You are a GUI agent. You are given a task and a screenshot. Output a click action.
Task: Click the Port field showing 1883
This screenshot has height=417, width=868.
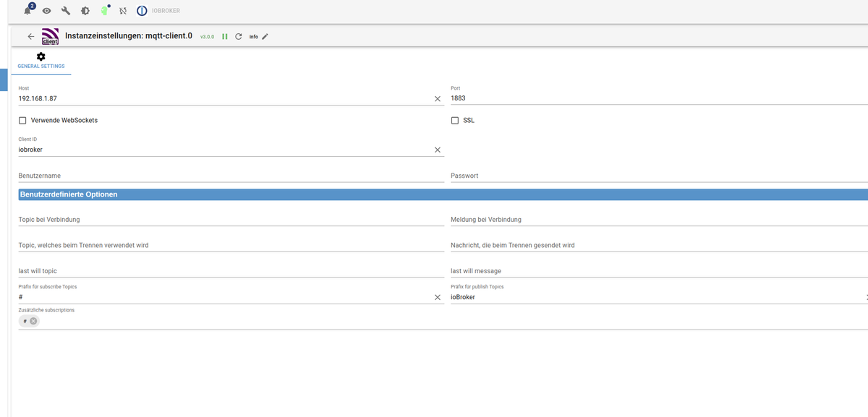[x=659, y=98]
